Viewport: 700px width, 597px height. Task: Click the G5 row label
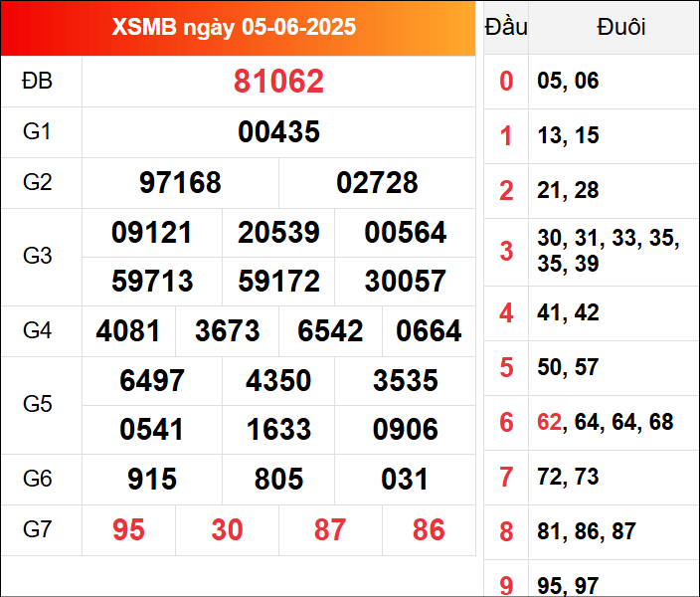(x=38, y=404)
